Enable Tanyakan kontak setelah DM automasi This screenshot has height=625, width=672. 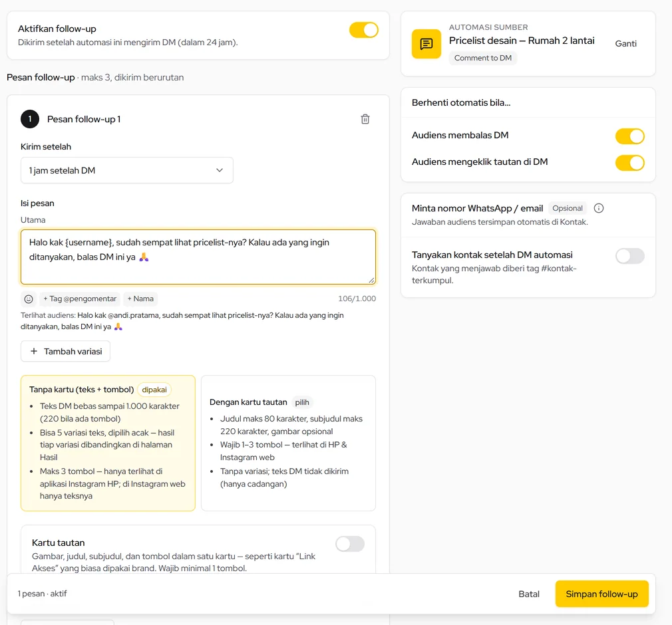(630, 256)
